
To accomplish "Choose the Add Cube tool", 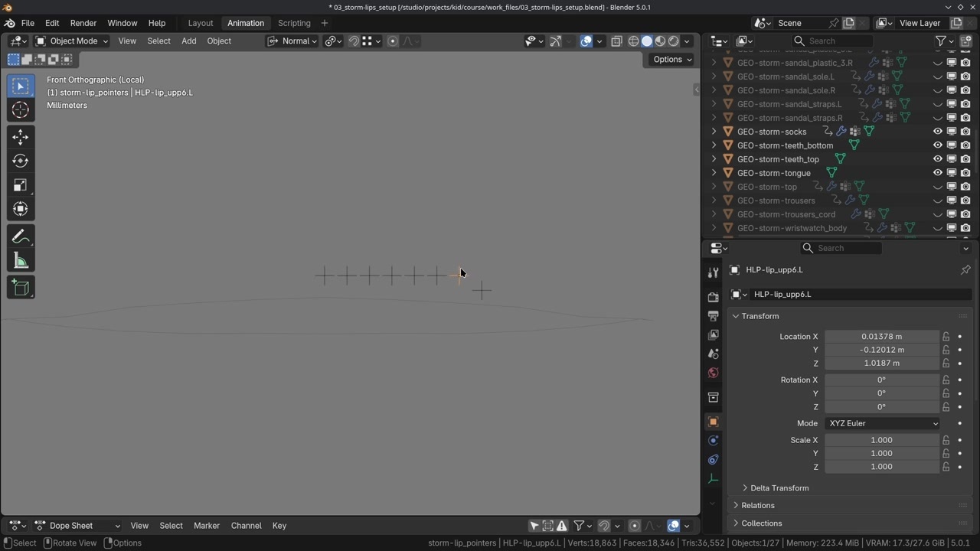I will 21,288.
